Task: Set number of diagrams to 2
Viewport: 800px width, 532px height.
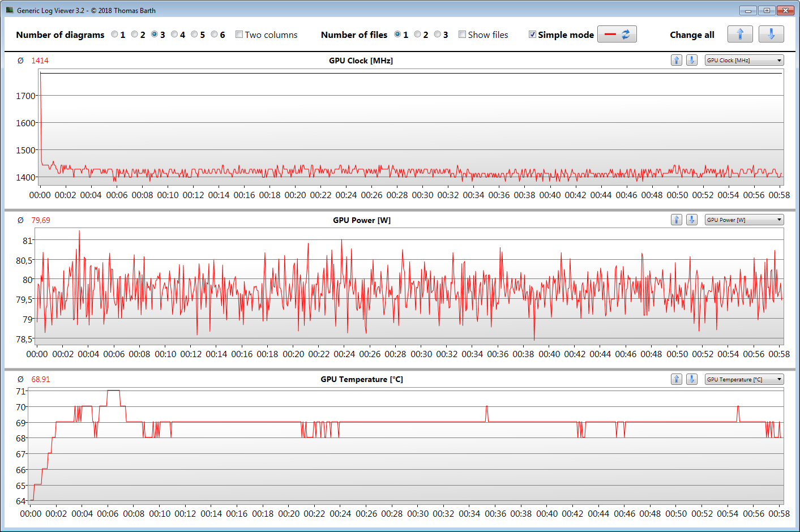Action: click(x=135, y=35)
